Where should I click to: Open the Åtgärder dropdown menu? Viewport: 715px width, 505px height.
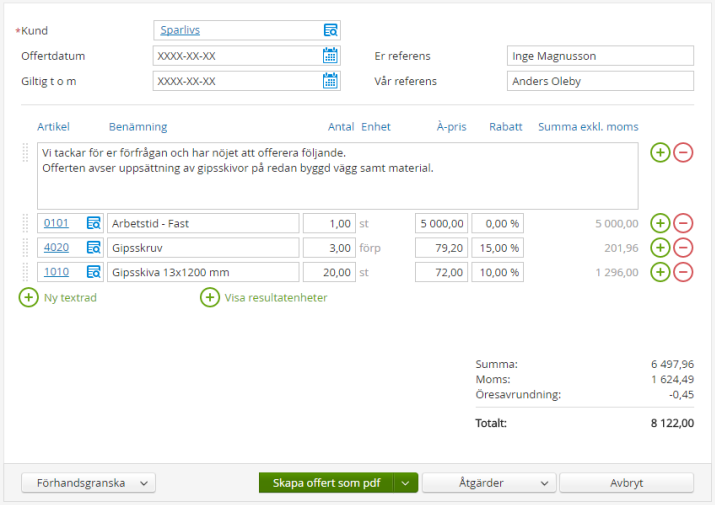488,483
